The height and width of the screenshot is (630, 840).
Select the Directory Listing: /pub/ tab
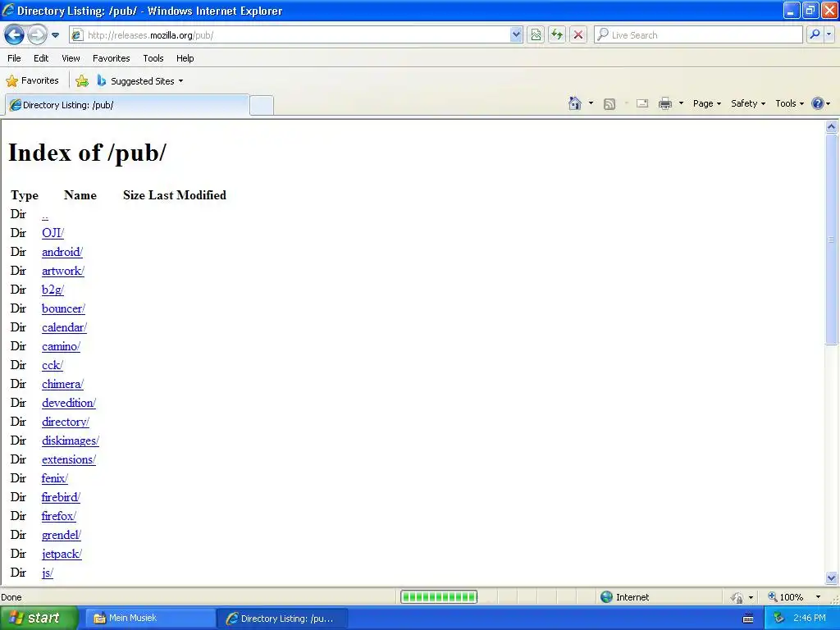[x=127, y=105]
